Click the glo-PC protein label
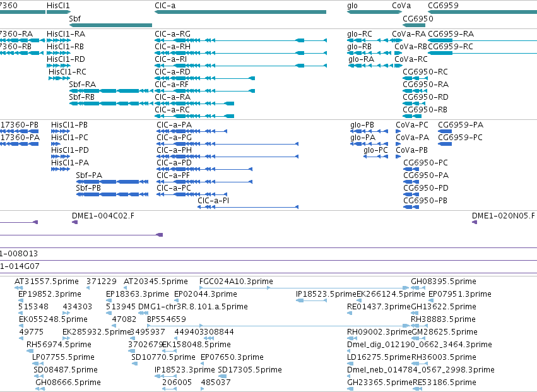The width and height of the screenshot is (537, 392). pos(375,150)
